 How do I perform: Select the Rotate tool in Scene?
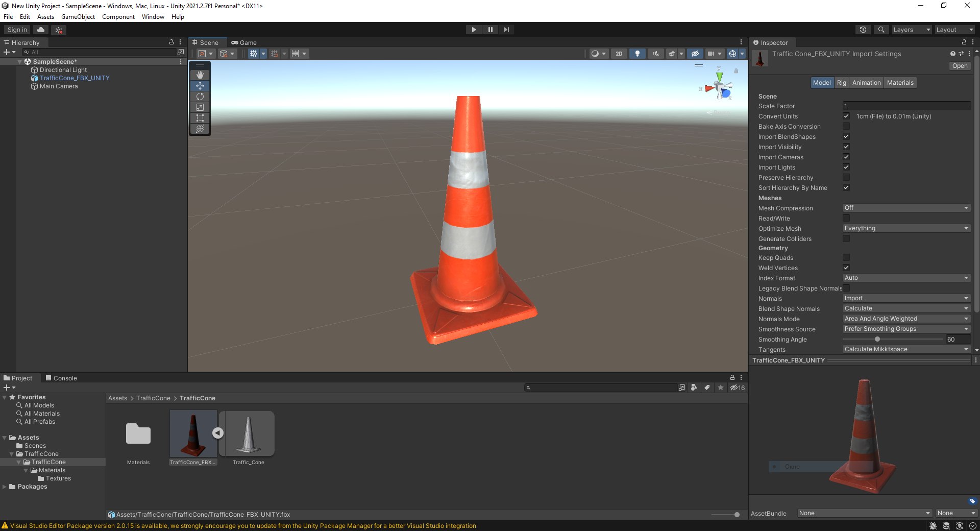click(x=200, y=96)
